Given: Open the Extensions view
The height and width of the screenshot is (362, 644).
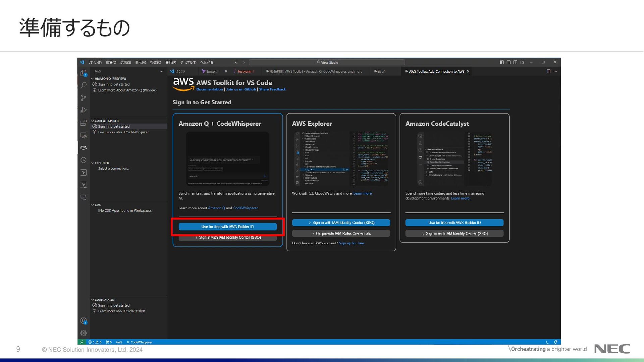Looking at the screenshot, I should 84,123.
